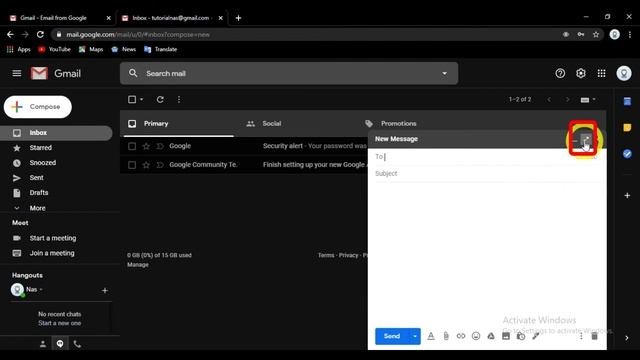The height and width of the screenshot is (360, 640).
Task: Start a new Hangouts chat plus
Action: coord(105,291)
